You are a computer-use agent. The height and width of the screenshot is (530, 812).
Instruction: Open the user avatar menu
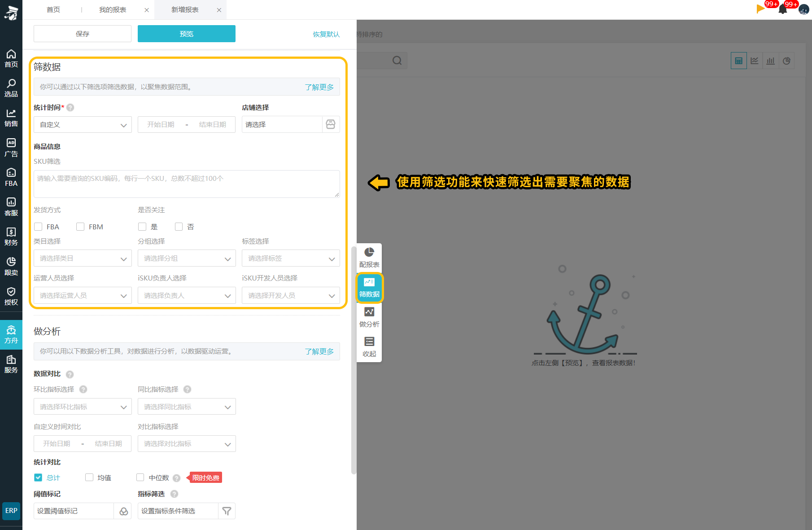[803, 9]
